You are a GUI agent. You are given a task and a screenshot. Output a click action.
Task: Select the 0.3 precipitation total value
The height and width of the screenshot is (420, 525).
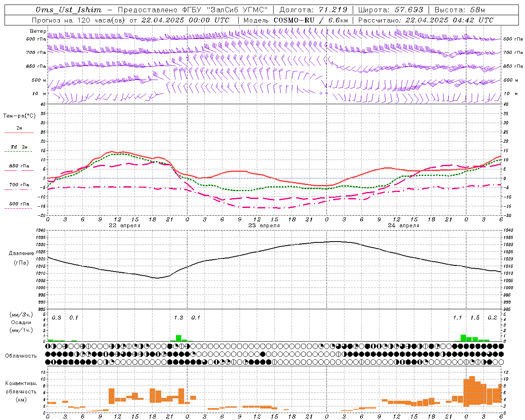[x=56, y=318]
